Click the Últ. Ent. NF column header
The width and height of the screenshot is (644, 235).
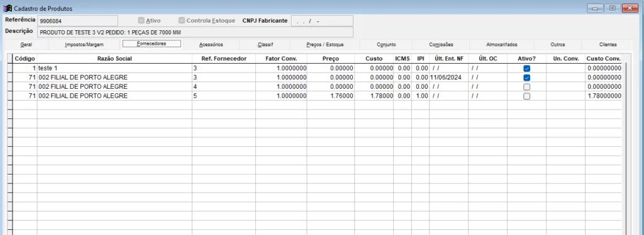tap(449, 59)
